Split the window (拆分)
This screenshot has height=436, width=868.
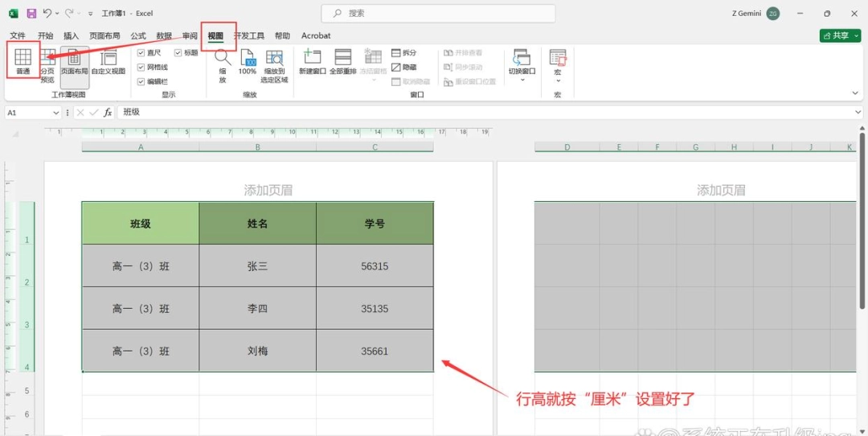coord(404,52)
